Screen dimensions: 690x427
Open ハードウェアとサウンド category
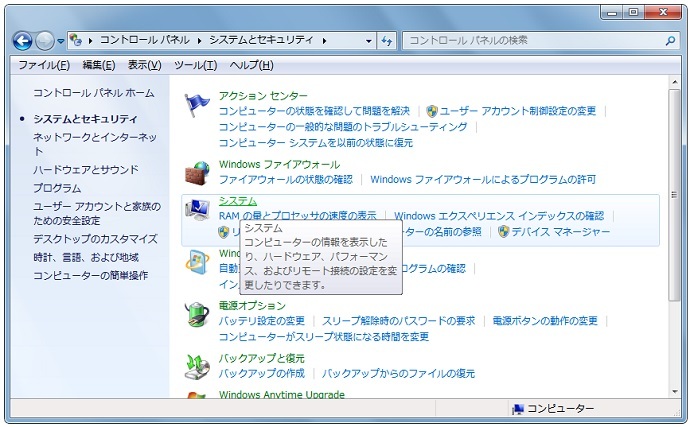(86, 169)
